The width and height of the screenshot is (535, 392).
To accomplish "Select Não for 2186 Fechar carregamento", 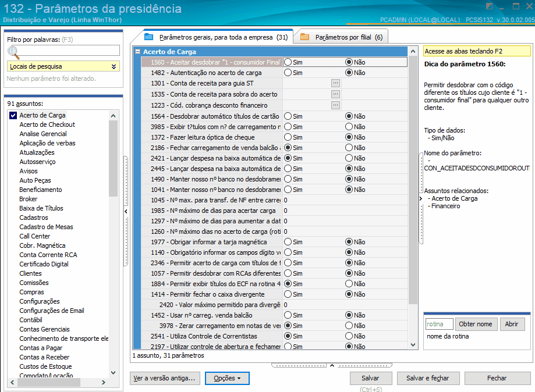I will (349, 148).
